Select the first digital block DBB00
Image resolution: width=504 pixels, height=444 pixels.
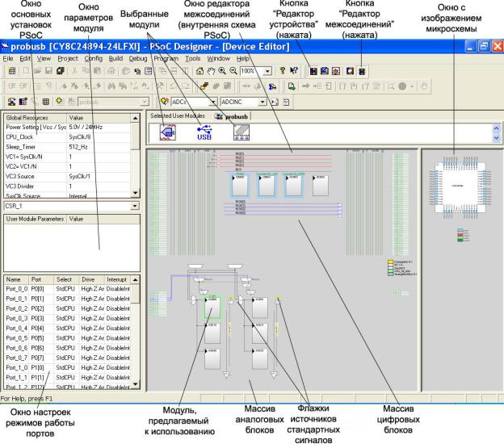[x=240, y=186]
